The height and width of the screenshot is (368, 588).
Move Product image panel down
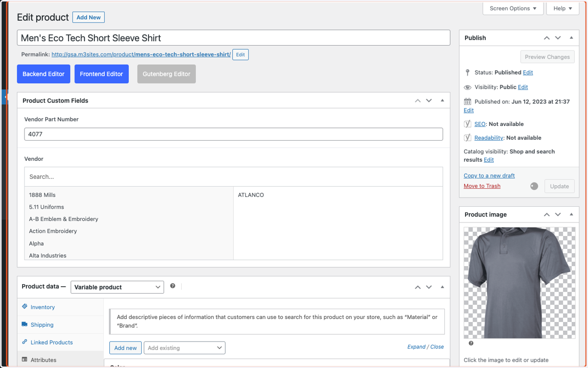[x=558, y=215]
